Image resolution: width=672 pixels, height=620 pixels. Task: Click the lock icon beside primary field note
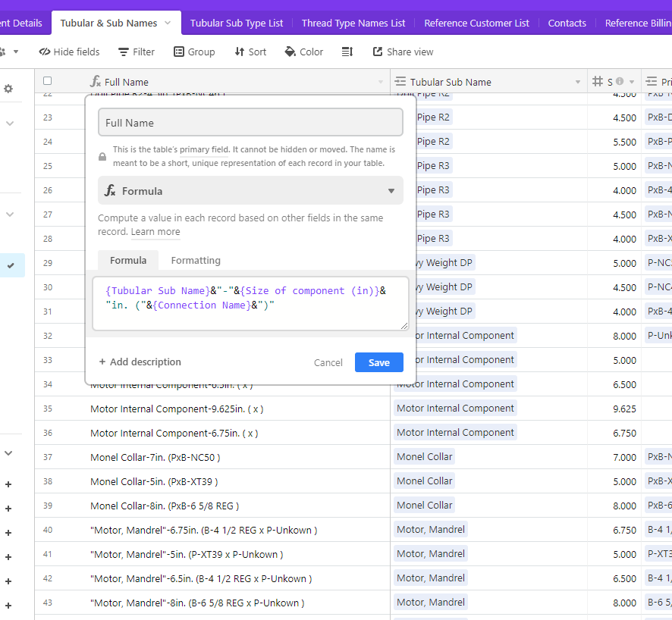click(x=102, y=156)
